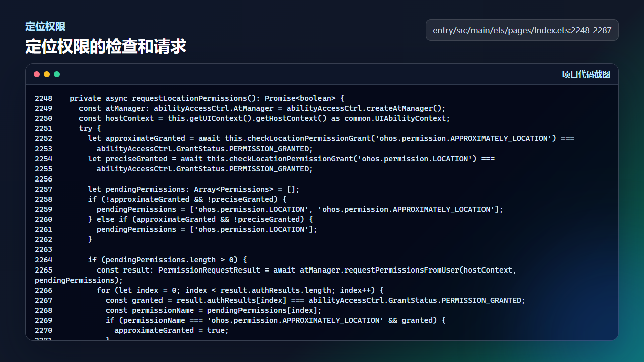Click the yellow dot in code window header
Viewport: 644px width, 362px height.
click(x=47, y=74)
